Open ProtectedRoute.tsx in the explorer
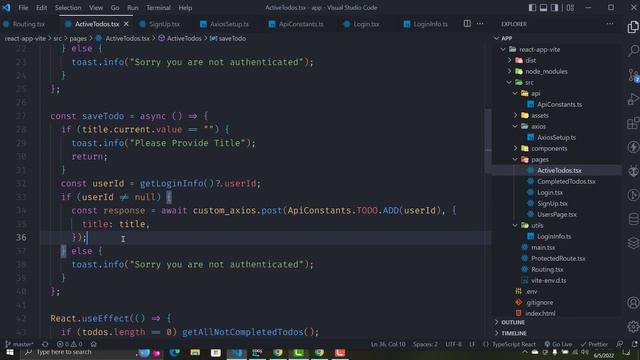The image size is (640, 360). pos(557,258)
